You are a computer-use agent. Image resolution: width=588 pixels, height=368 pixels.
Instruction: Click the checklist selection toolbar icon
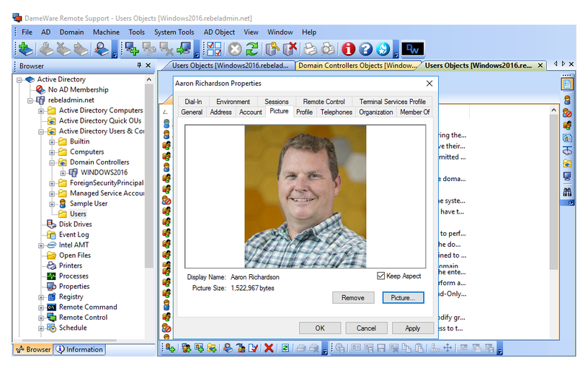[x=214, y=49]
